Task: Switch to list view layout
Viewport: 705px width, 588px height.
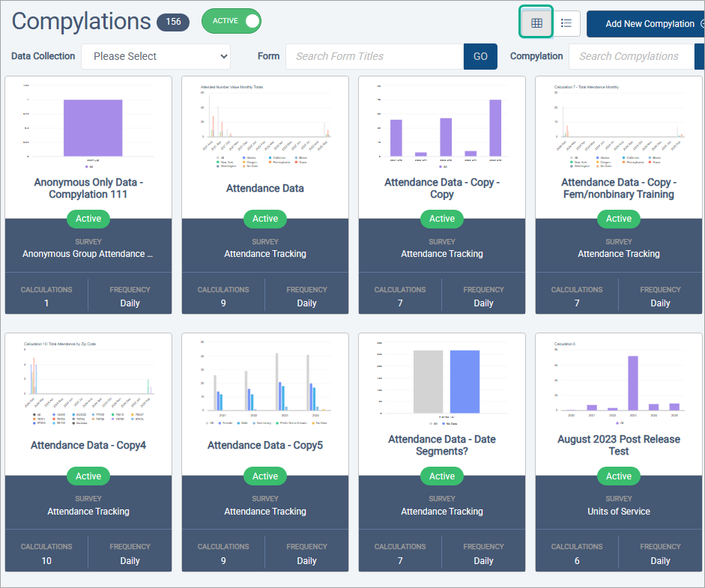Action: pyautogui.click(x=566, y=23)
